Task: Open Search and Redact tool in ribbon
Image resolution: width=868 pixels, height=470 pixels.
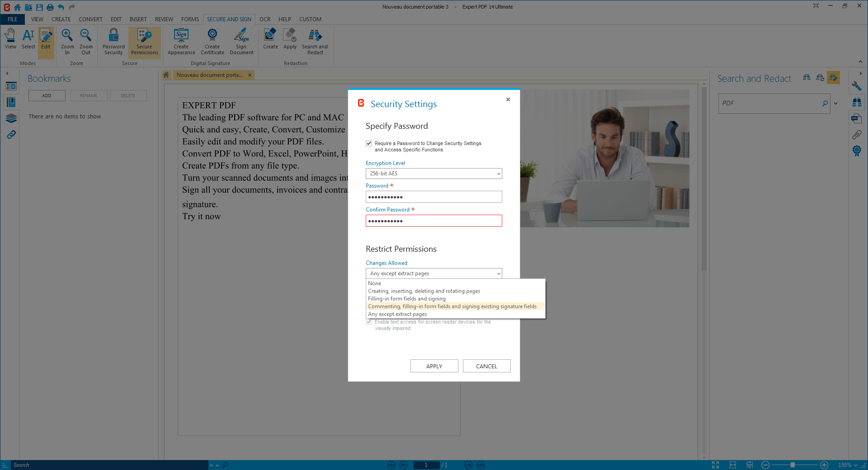Action: [x=315, y=42]
